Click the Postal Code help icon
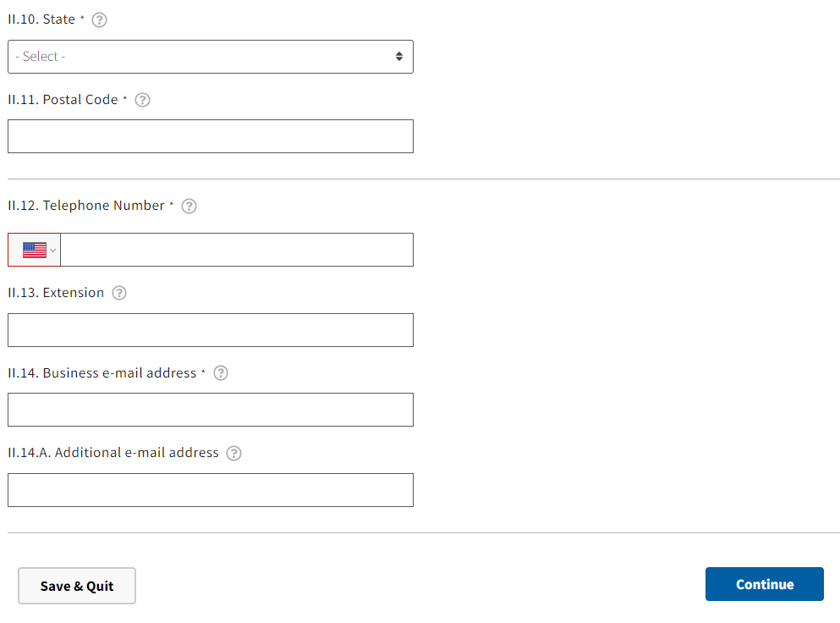 143,100
